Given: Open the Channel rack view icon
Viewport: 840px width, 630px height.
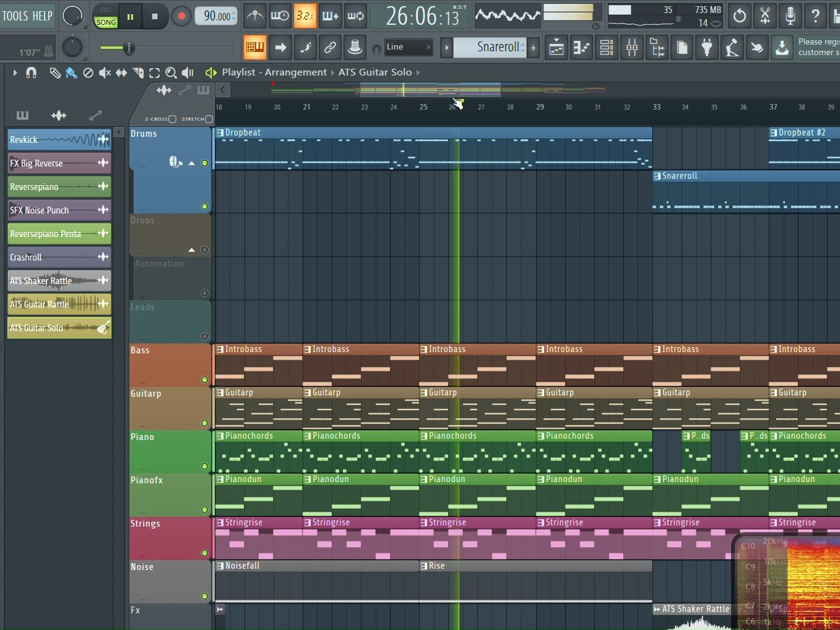Looking at the screenshot, I should (607, 48).
